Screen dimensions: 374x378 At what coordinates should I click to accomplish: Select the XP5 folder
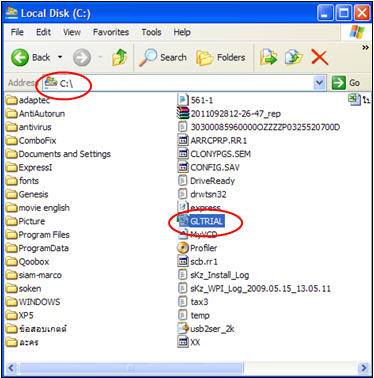tap(20, 315)
